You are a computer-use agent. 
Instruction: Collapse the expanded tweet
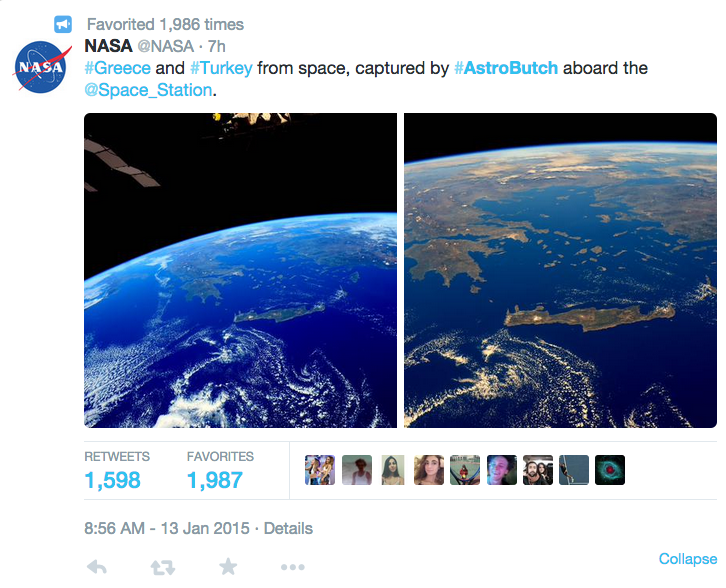[688, 559]
